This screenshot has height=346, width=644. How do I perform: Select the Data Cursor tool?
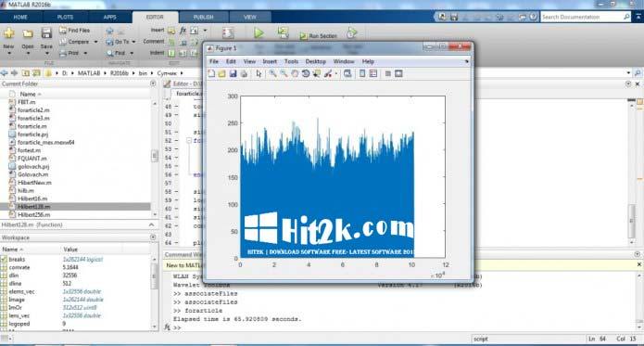coord(316,73)
